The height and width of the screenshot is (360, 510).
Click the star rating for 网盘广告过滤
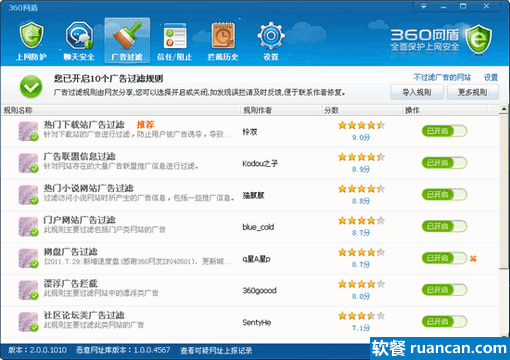tap(361, 252)
